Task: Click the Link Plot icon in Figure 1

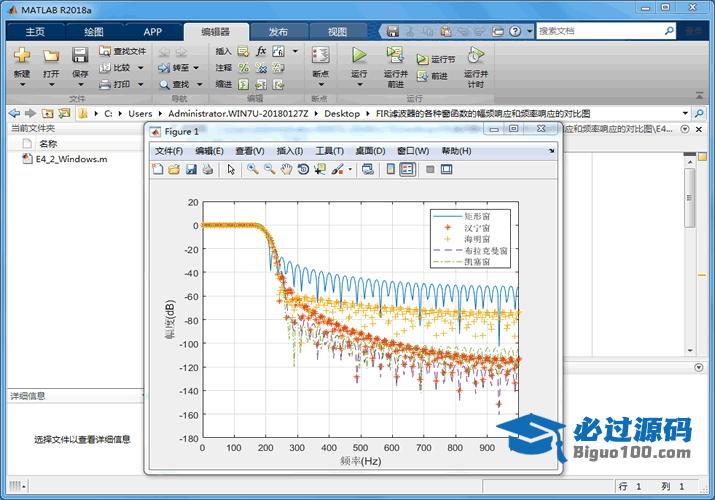Action: 368,170
